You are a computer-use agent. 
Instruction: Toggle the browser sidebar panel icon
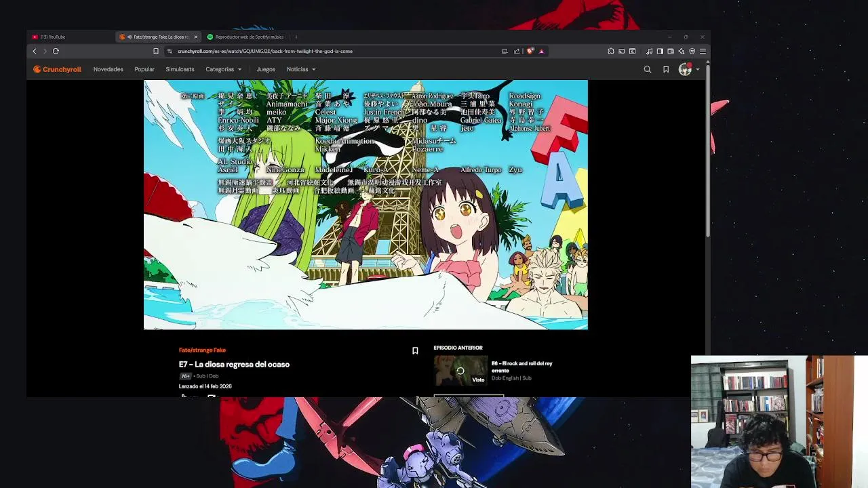tap(660, 51)
